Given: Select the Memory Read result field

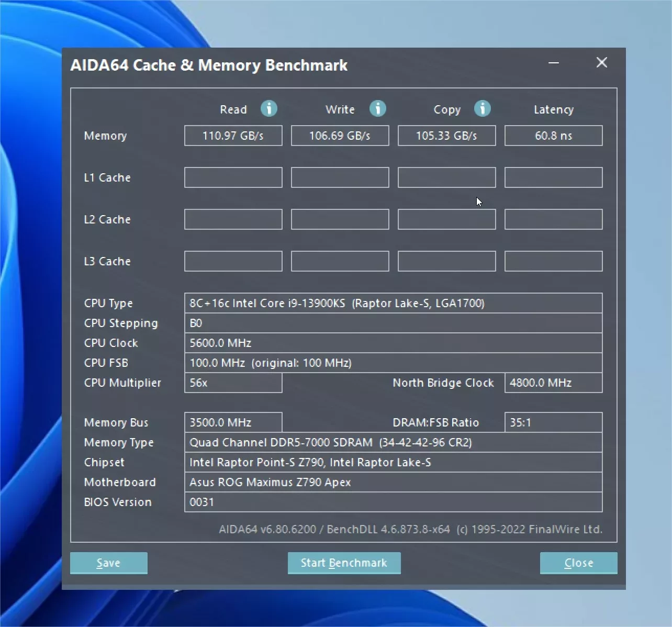Looking at the screenshot, I should [233, 136].
